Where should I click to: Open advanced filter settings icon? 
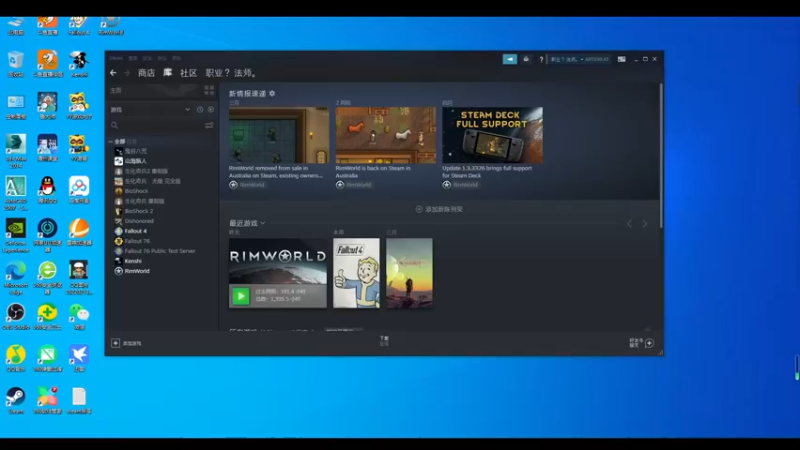(209, 125)
